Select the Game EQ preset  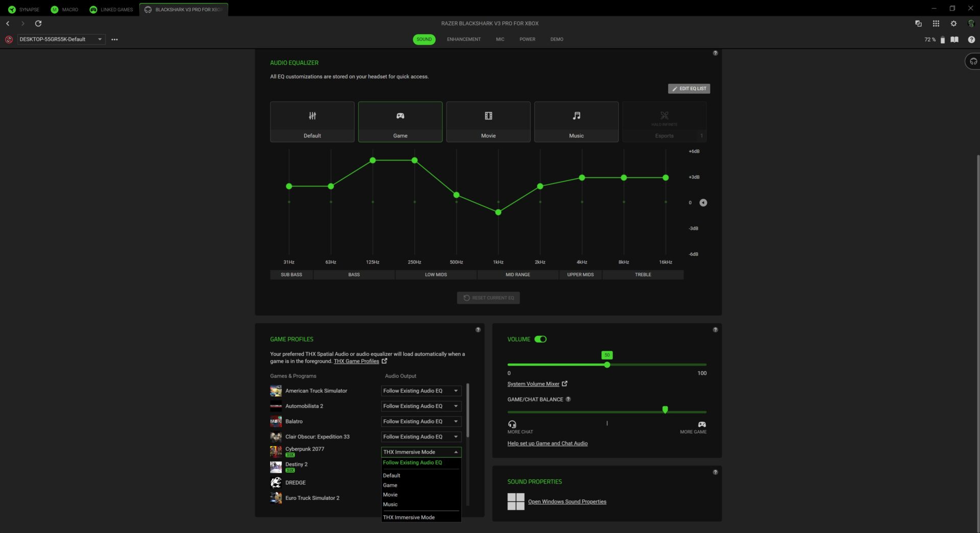click(400, 122)
